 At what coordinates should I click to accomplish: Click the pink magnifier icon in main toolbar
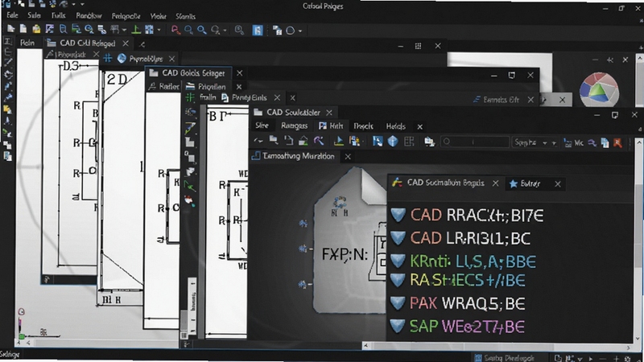pyautogui.click(x=175, y=30)
